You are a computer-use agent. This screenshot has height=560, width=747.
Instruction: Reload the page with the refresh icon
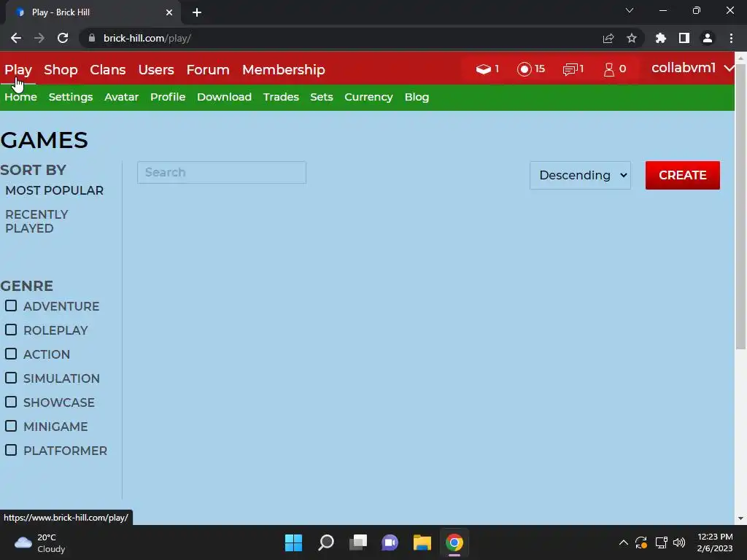(x=63, y=38)
